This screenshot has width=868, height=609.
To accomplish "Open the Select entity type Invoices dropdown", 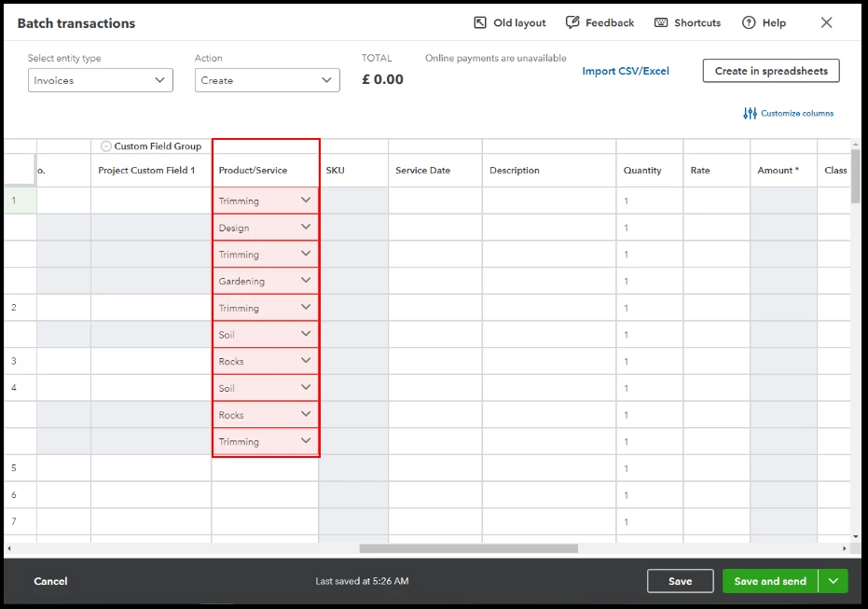I will pos(100,80).
